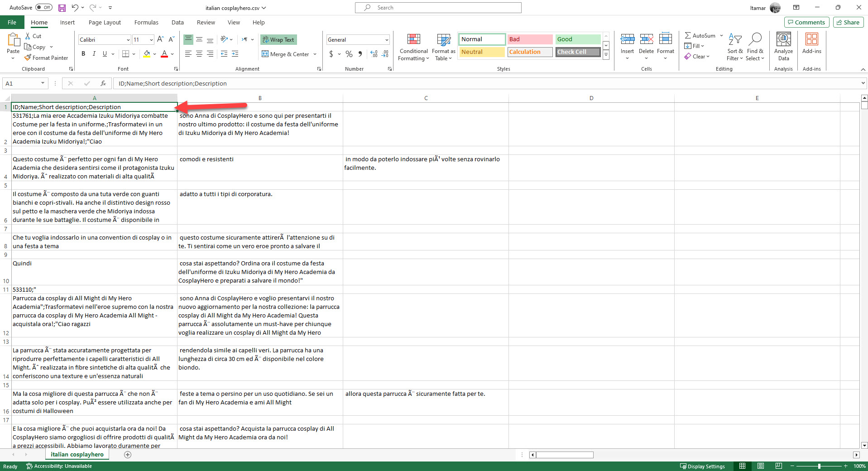Screen dimensions: 868x471
Task: Click Format as Table icon
Action: point(444,47)
